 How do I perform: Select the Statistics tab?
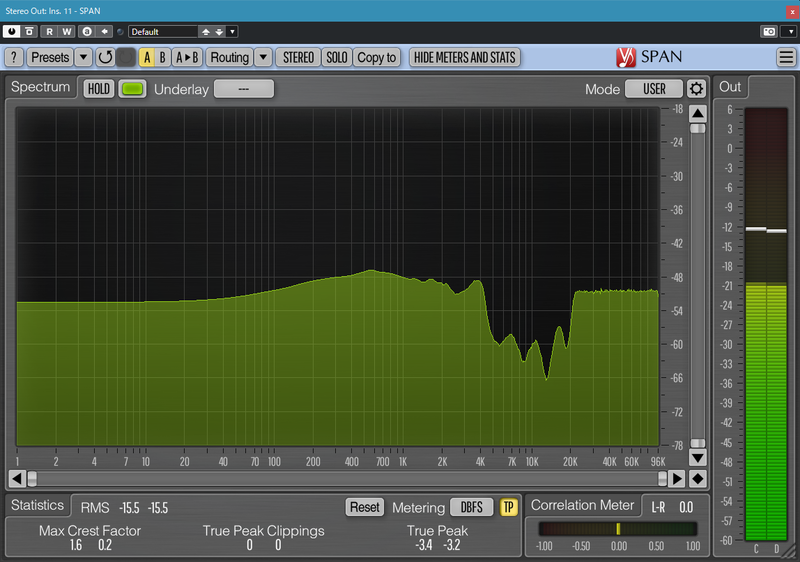[x=37, y=505]
